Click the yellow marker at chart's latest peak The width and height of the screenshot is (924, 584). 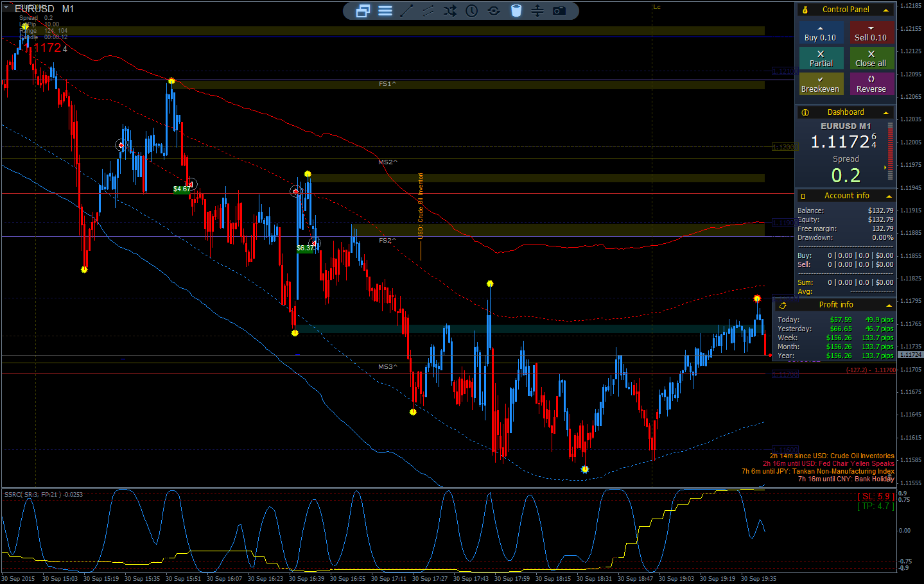click(x=757, y=298)
